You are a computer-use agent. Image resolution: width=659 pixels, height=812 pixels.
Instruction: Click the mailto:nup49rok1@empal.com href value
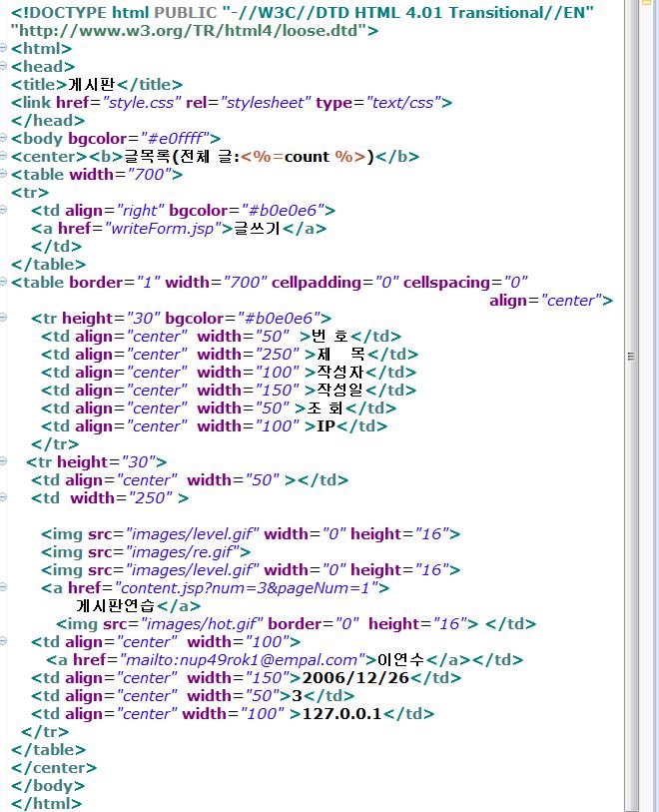click(x=243, y=660)
